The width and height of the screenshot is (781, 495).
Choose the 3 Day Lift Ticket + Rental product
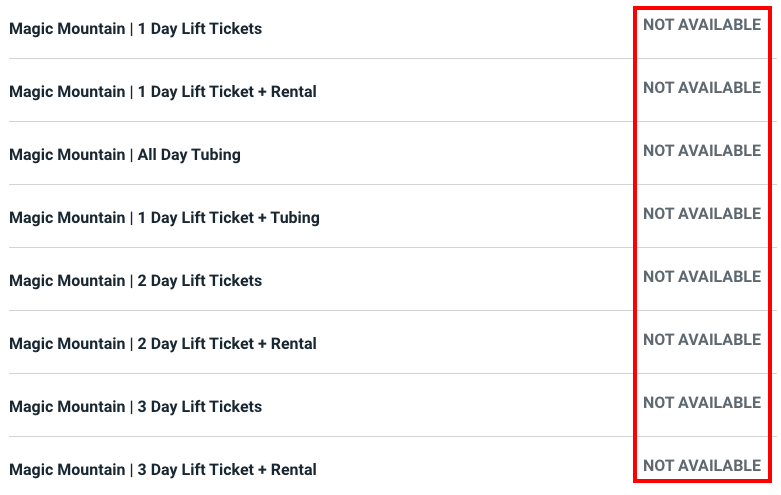tap(162, 470)
